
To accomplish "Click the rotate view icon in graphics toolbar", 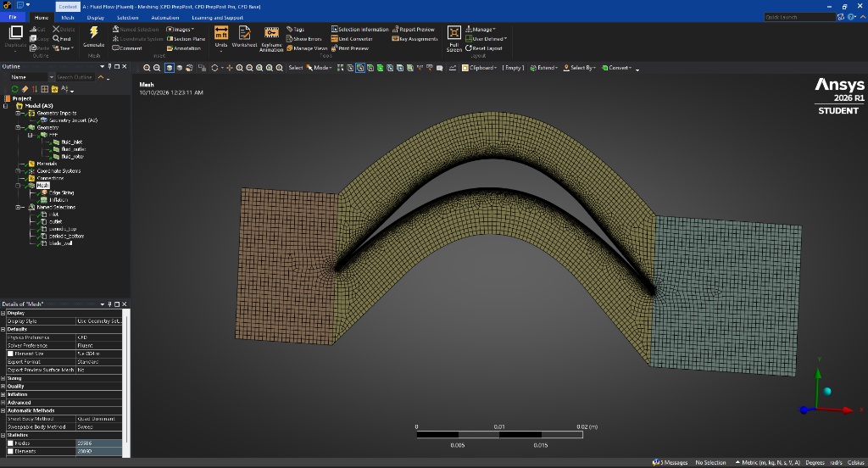I will point(214,68).
